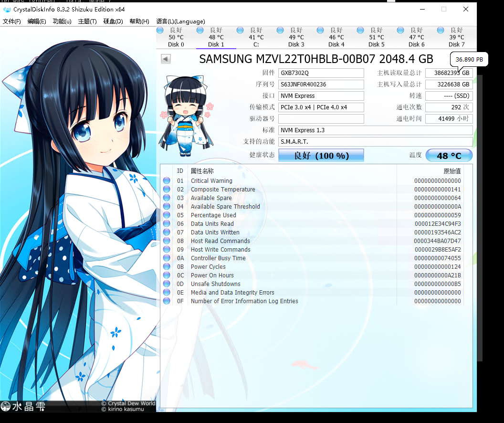The height and width of the screenshot is (423, 504).
Task: Click Data Units Written status orb
Action: (167, 232)
